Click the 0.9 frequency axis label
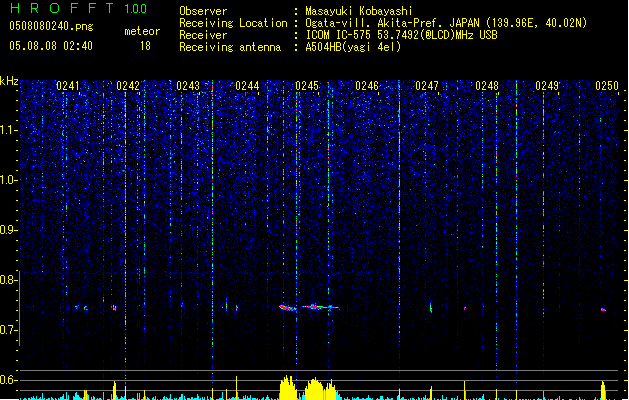Viewport: 629px width, 400px height. (8, 230)
